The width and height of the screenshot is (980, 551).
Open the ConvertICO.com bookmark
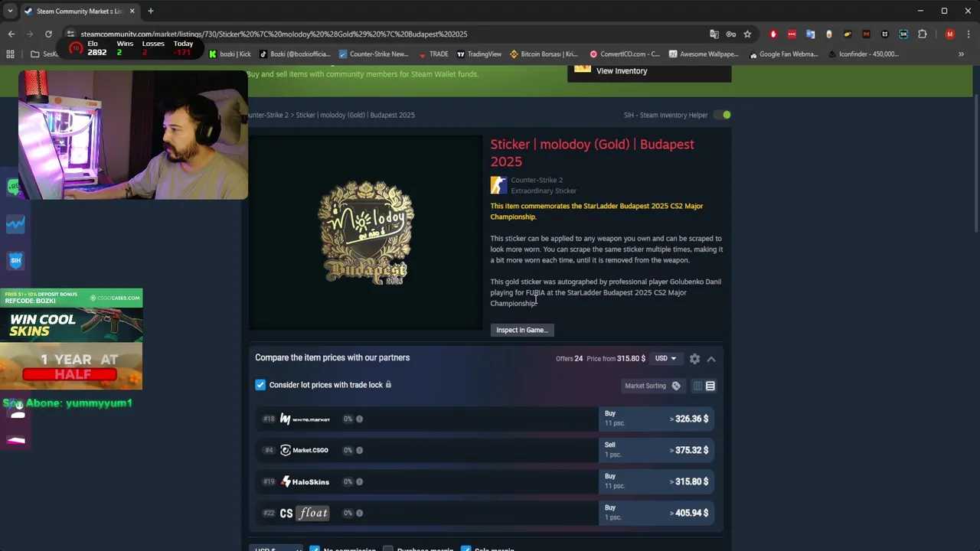pyautogui.click(x=624, y=54)
